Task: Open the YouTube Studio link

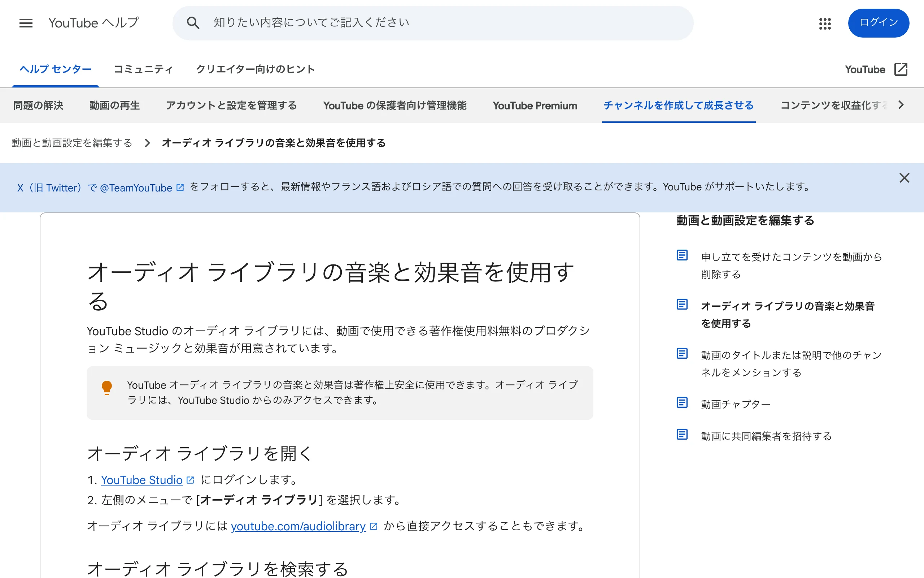Action: 141,480
